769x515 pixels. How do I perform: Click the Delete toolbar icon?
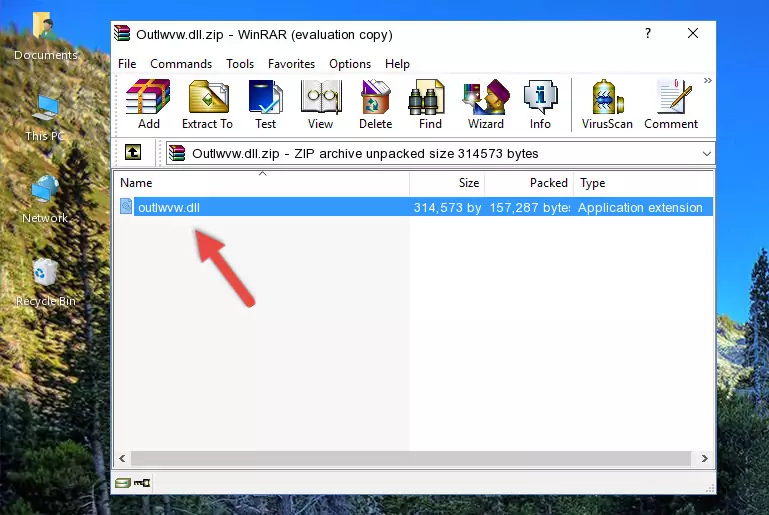click(x=376, y=104)
